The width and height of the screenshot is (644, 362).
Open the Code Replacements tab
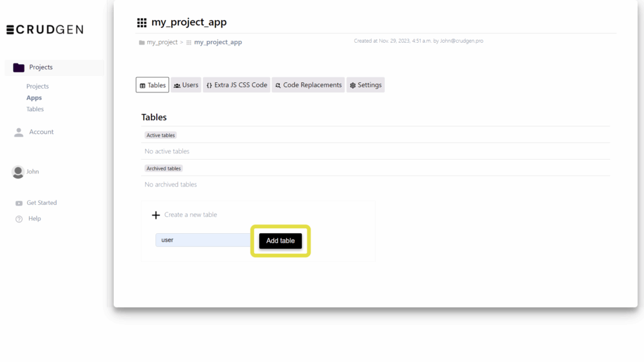[308, 85]
